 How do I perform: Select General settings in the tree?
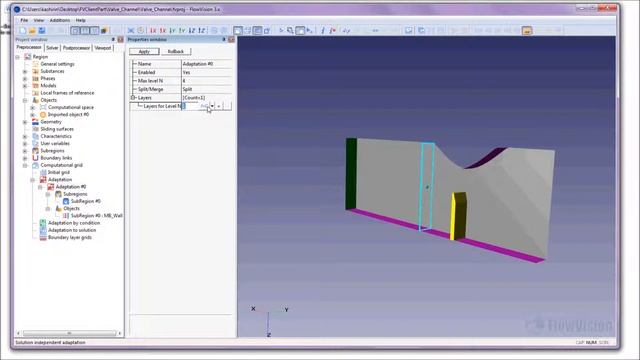(x=57, y=64)
